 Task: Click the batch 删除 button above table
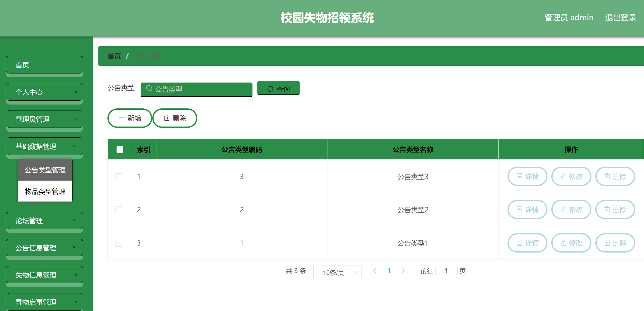point(175,118)
